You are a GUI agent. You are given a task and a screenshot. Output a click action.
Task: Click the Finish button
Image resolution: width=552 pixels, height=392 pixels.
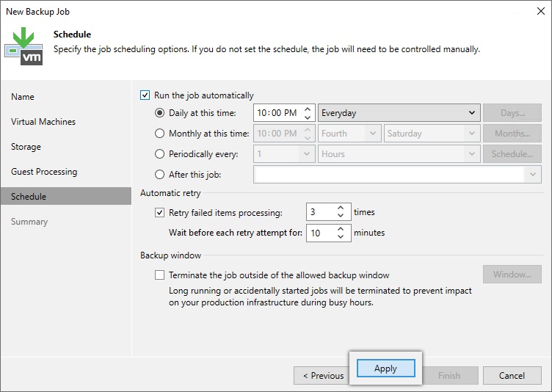(450, 375)
